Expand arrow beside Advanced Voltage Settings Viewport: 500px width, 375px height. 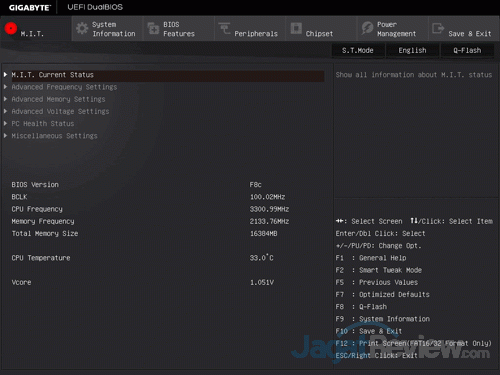(x=5, y=111)
